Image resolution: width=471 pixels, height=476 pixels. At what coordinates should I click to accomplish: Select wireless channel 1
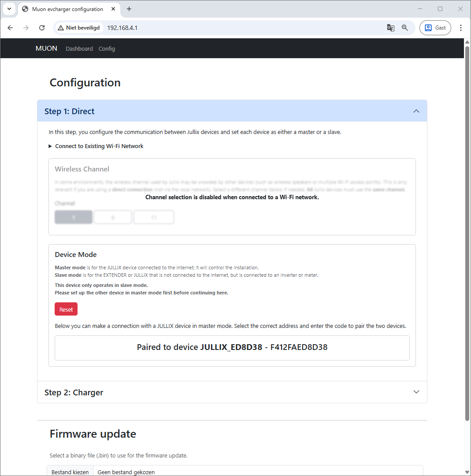click(x=74, y=217)
